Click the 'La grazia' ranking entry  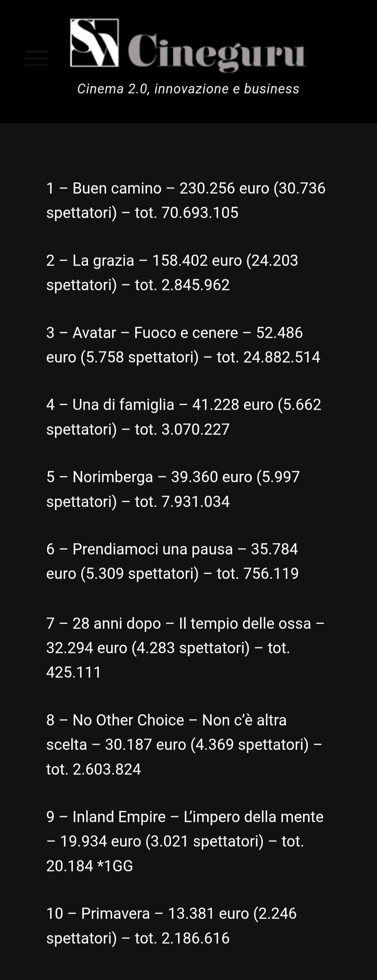tap(103, 261)
